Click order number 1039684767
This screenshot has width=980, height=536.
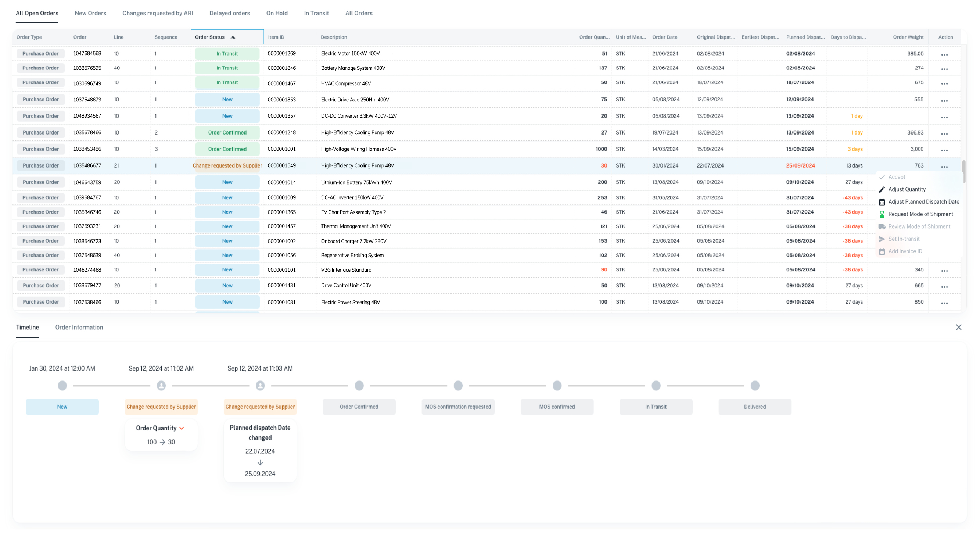[x=87, y=197]
